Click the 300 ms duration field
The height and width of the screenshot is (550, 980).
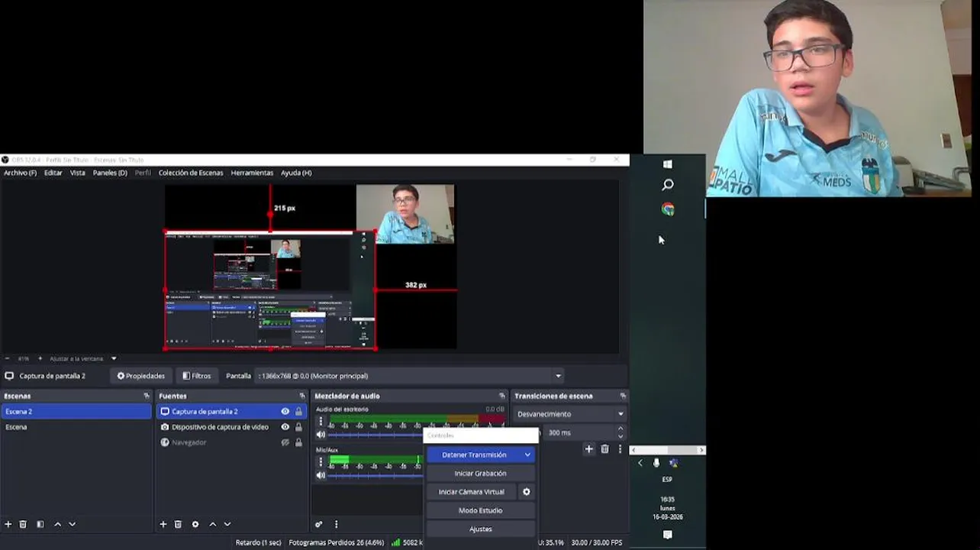tap(578, 432)
